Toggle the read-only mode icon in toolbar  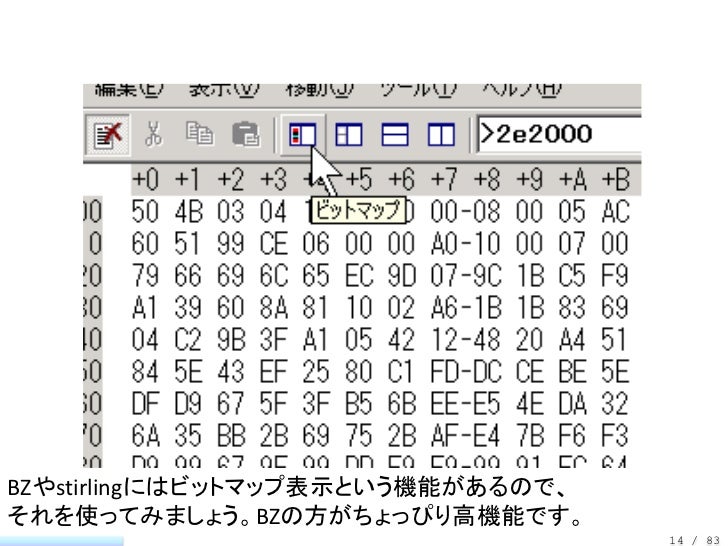(108, 135)
